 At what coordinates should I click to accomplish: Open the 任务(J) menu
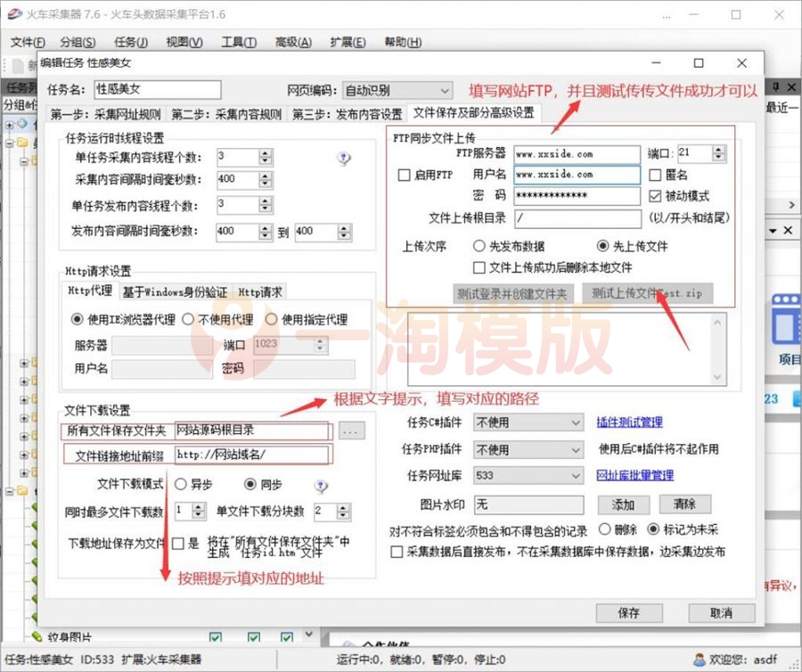(x=132, y=42)
